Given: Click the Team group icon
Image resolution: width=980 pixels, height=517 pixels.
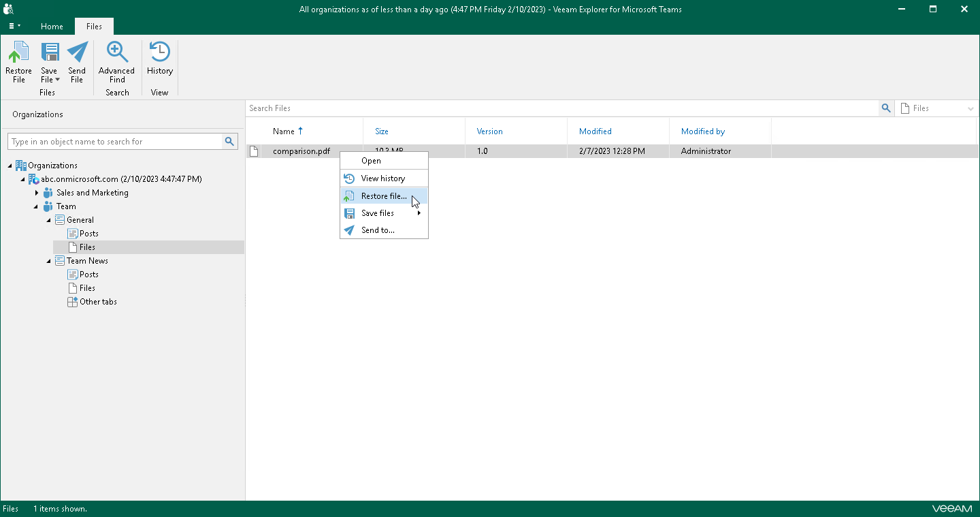Looking at the screenshot, I should coord(48,206).
